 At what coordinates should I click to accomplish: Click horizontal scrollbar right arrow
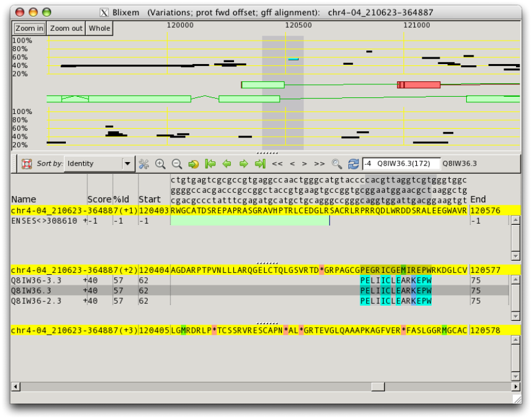click(x=516, y=386)
